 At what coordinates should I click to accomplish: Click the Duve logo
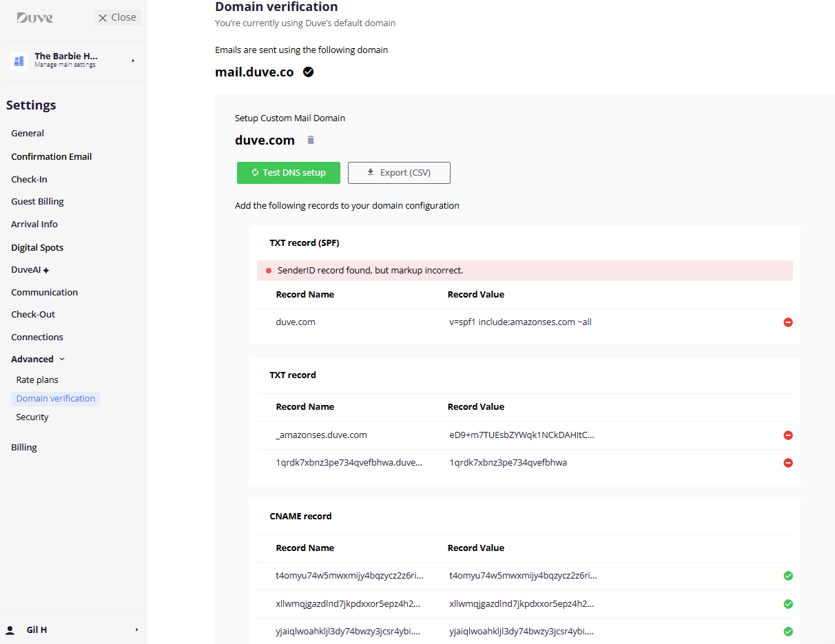(x=35, y=18)
